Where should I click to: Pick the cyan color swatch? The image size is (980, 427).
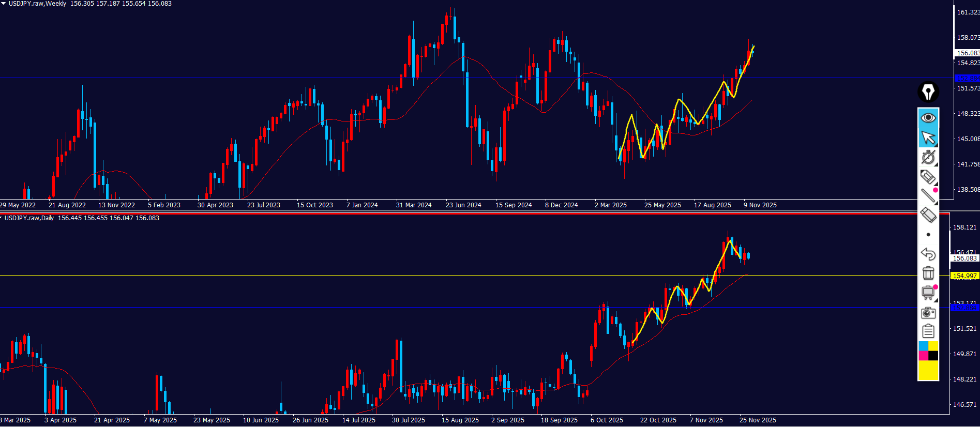923,346
